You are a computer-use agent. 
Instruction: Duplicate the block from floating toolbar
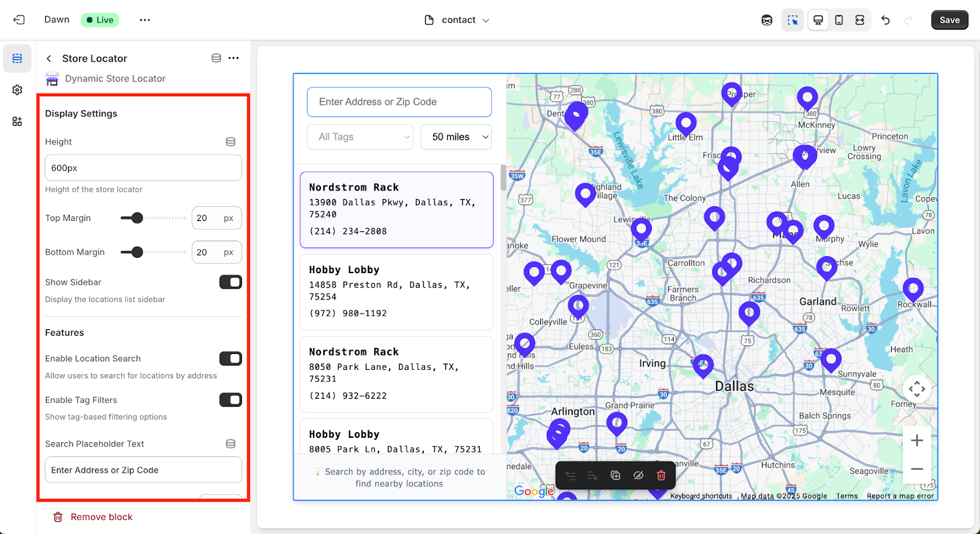point(616,475)
